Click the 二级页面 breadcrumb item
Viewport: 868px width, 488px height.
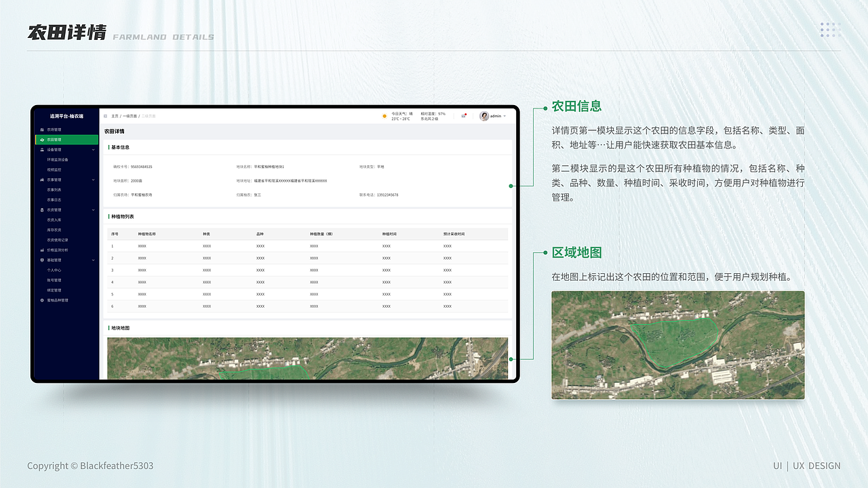coord(148,116)
